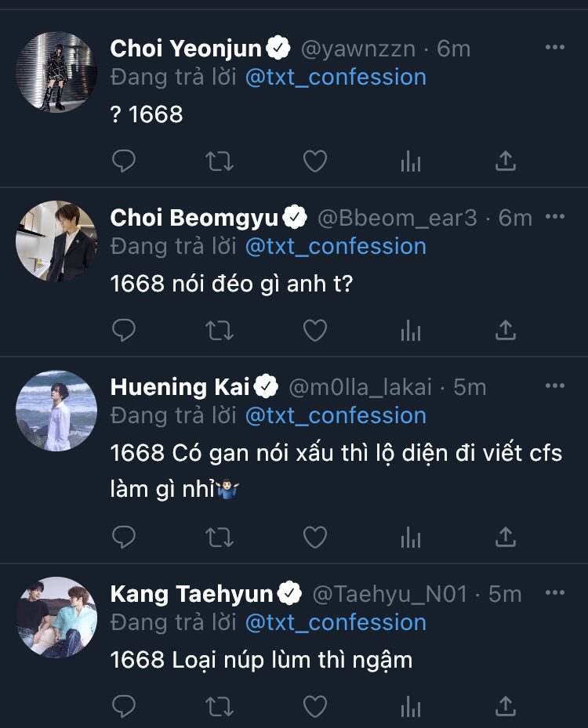Like Huening Kai's tweet
This screenshot has width=588, height=728.
(315, 537)
